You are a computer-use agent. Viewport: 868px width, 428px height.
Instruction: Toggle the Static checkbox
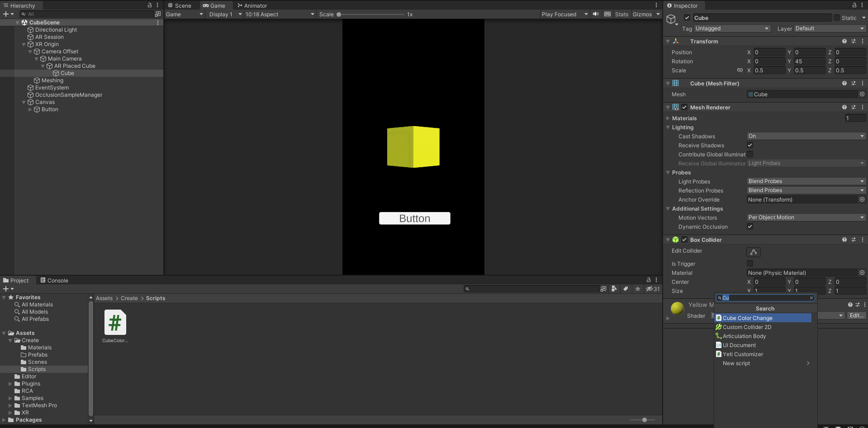837,18
